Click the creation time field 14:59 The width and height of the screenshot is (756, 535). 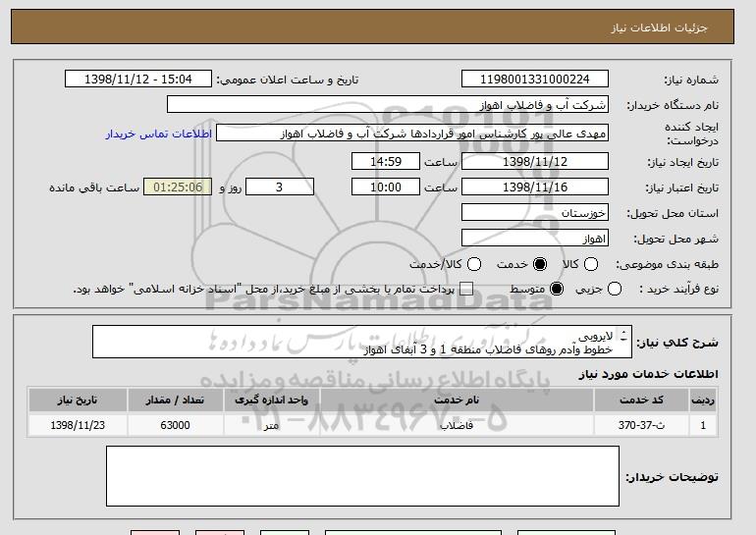click(x=386, y=161)
